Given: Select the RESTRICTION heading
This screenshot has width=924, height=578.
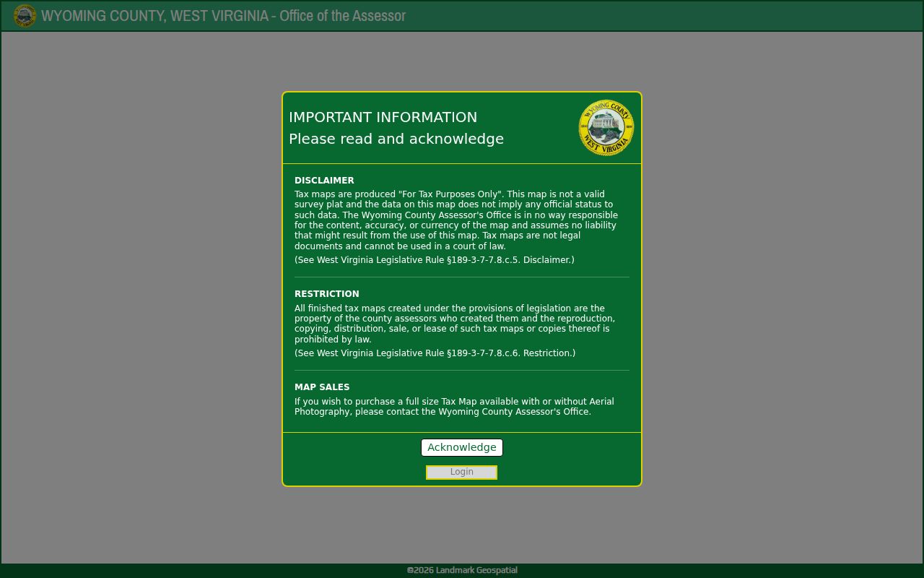Looking at the screenshot, I should (x=326, y=294).
